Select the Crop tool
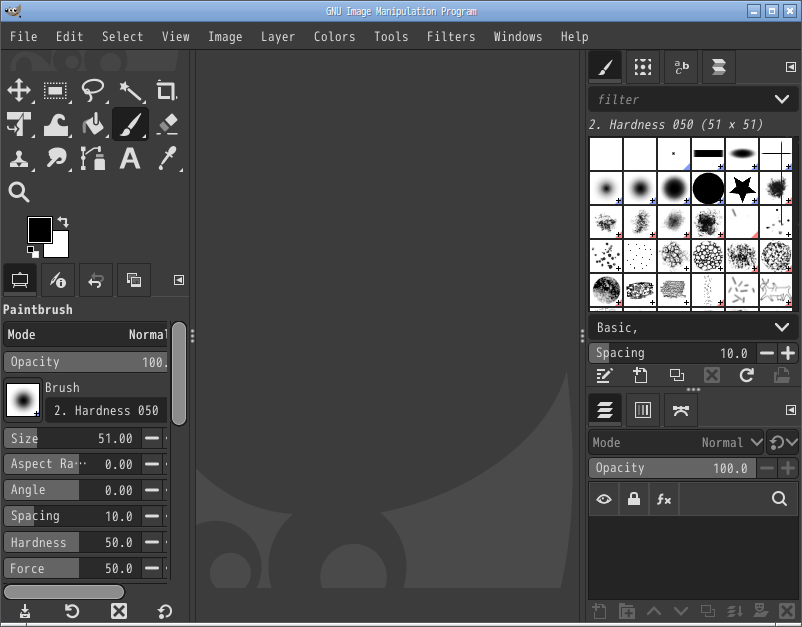 pos(167,91)
